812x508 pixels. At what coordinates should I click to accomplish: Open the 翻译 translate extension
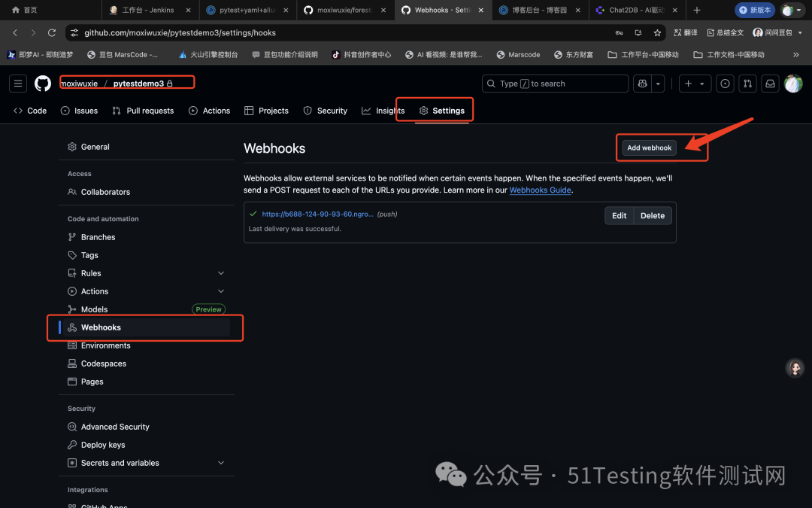[x=685, y=32]
